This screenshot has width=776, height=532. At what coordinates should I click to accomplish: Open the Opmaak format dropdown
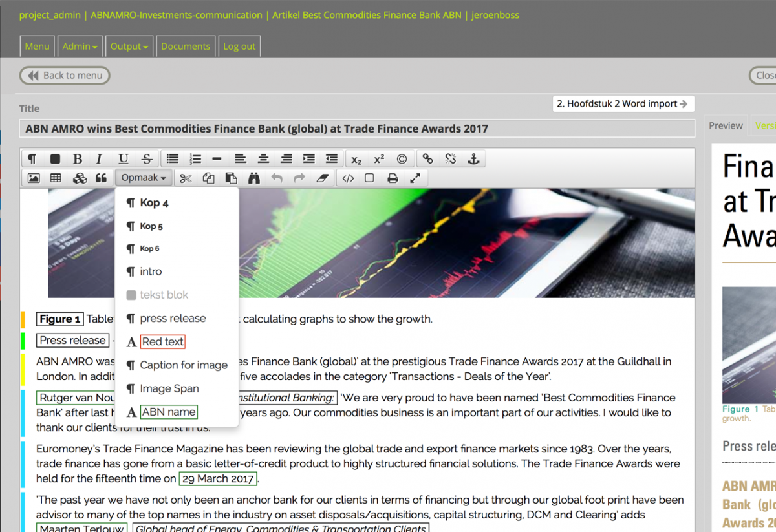pyautogui.click(x=144, y=178)
